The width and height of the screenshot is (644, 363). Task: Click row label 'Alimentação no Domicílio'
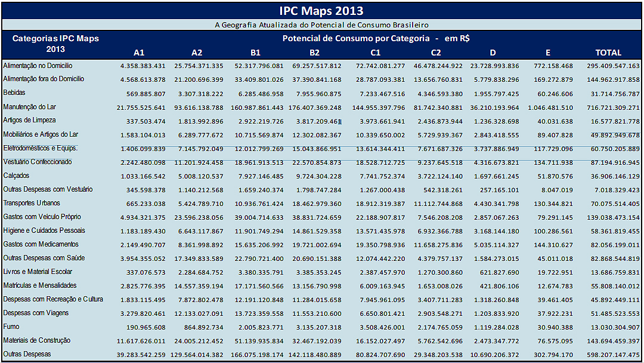tap(38, 65)
